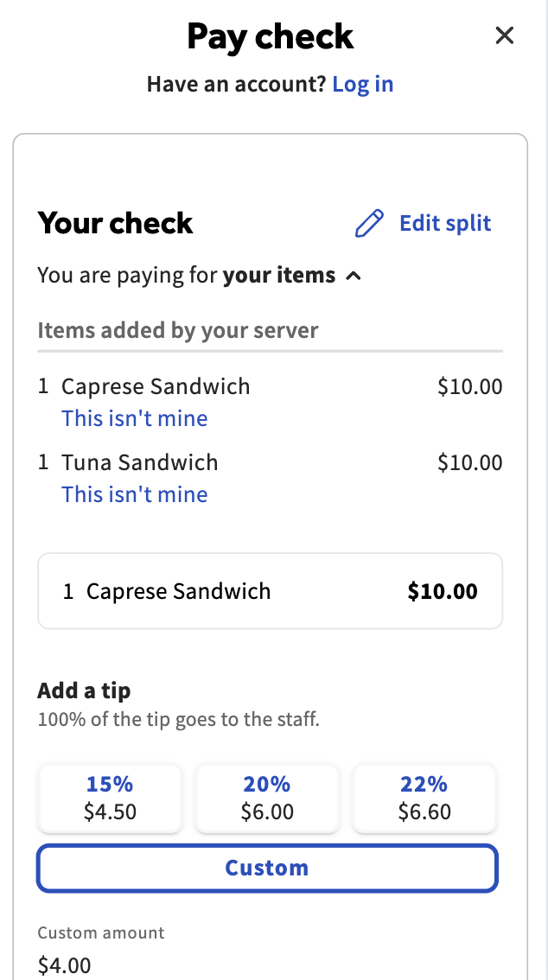Image resolution: width=548 pixels, height=980 pixels.
Task: Collapse the 'your items' section chevron
Action: tap(354, 277)
